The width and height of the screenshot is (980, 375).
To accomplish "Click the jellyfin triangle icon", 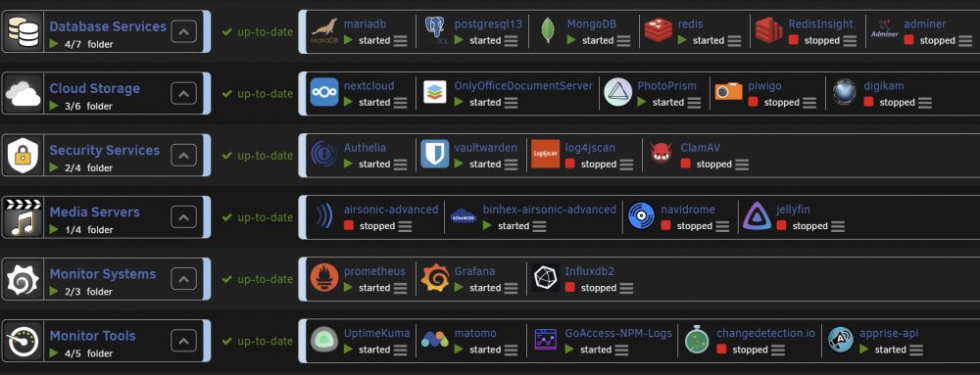I will (x=757, y=215).
